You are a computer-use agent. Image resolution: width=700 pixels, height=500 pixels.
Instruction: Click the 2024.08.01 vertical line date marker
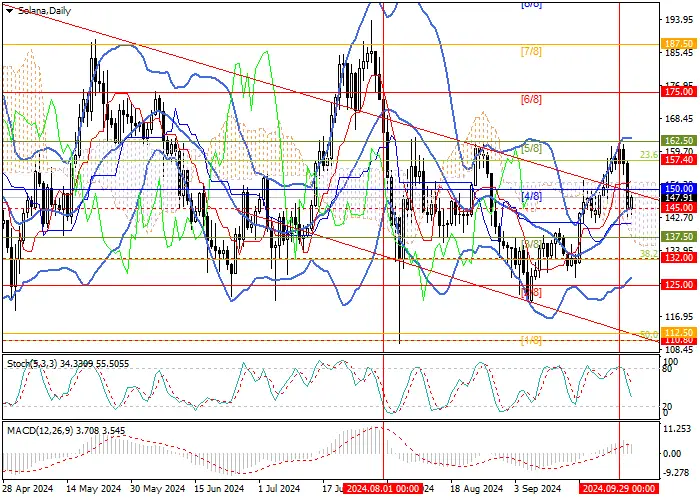coord(383,488)
